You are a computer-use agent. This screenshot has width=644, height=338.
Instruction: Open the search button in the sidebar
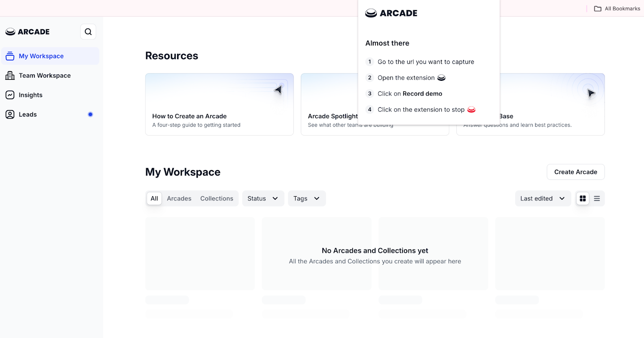pos(88,32)
